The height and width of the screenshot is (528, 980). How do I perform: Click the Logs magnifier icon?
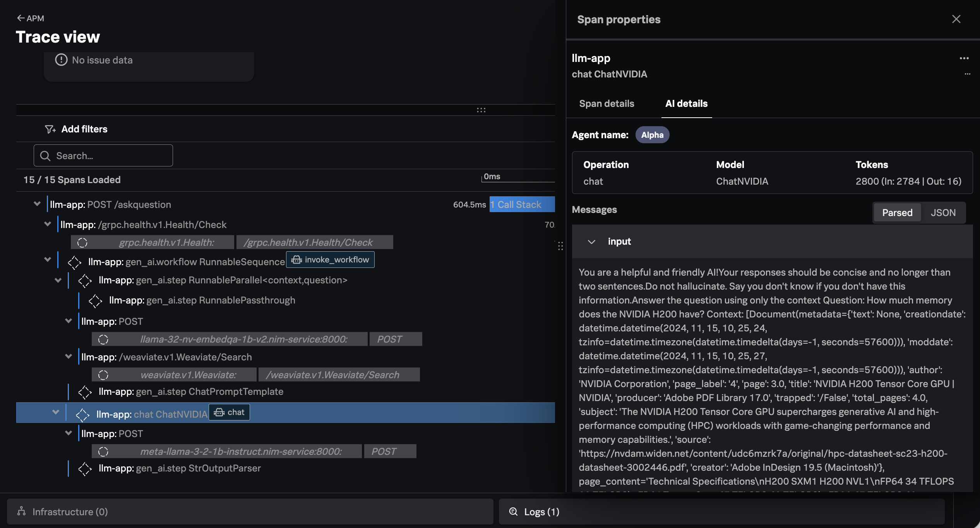point(513,511)
